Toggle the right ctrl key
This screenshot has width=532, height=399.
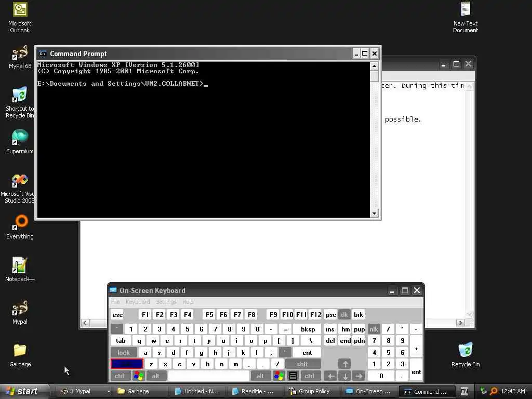(310, 376)
